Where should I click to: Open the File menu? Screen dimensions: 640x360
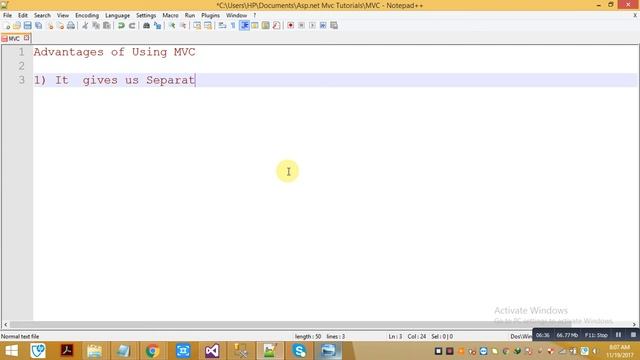tap(7, 15)
